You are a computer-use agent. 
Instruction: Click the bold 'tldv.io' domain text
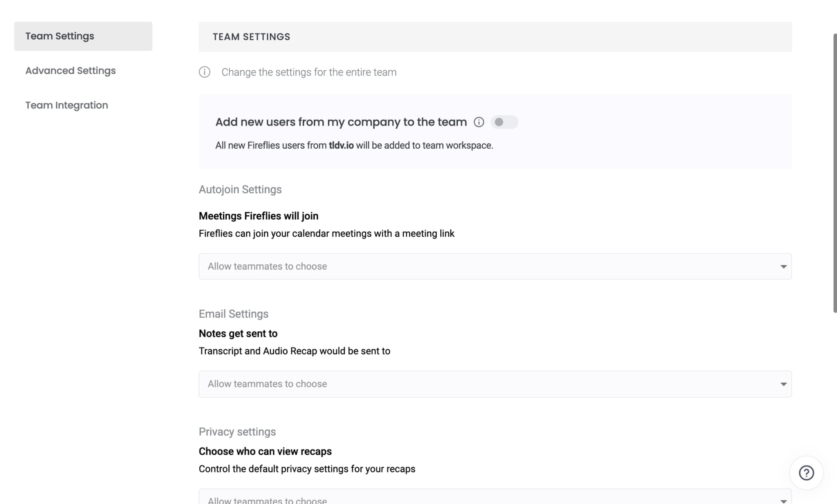tap(341, 145)
